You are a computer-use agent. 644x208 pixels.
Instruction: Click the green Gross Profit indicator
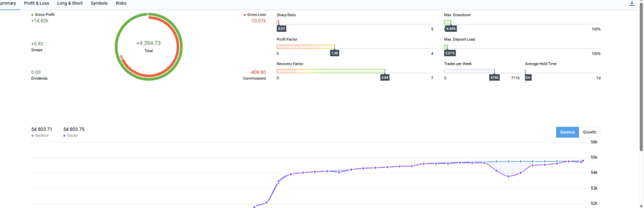click(32, 15)
